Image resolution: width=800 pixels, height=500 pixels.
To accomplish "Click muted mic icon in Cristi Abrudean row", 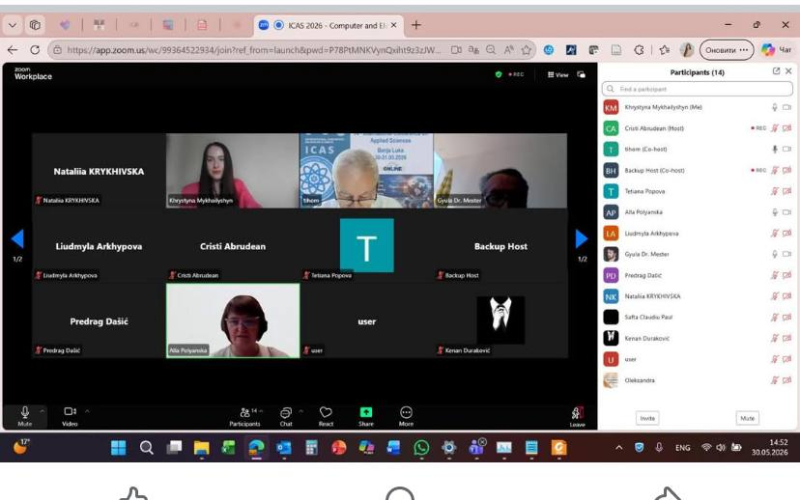I will (x=774, y=128).
